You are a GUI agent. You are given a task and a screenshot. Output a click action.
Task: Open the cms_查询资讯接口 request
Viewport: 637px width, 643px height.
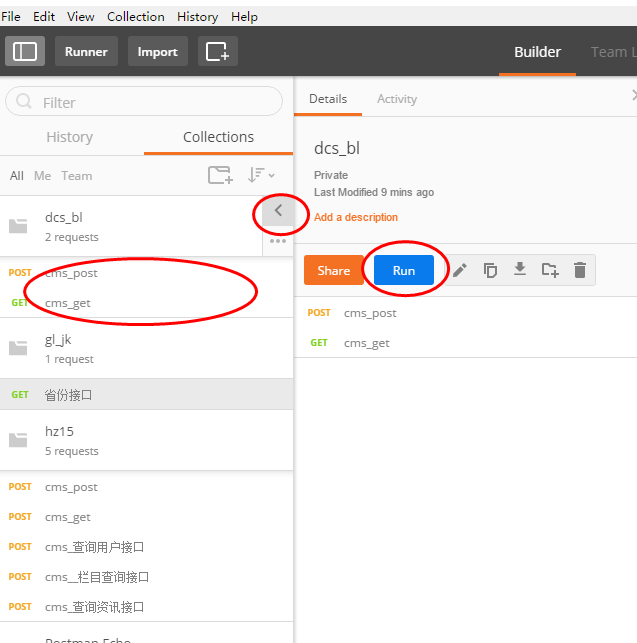click(x=146, y=607)
